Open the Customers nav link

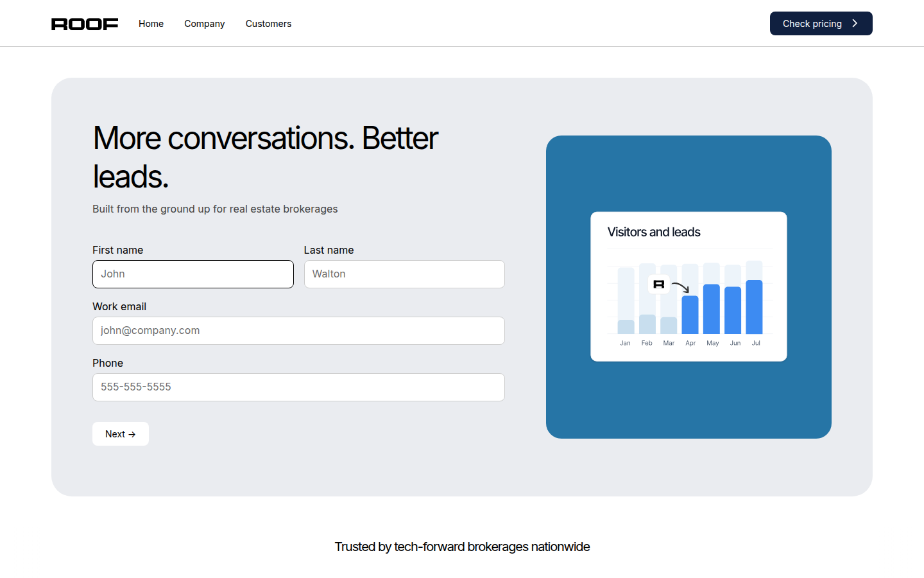268,24
